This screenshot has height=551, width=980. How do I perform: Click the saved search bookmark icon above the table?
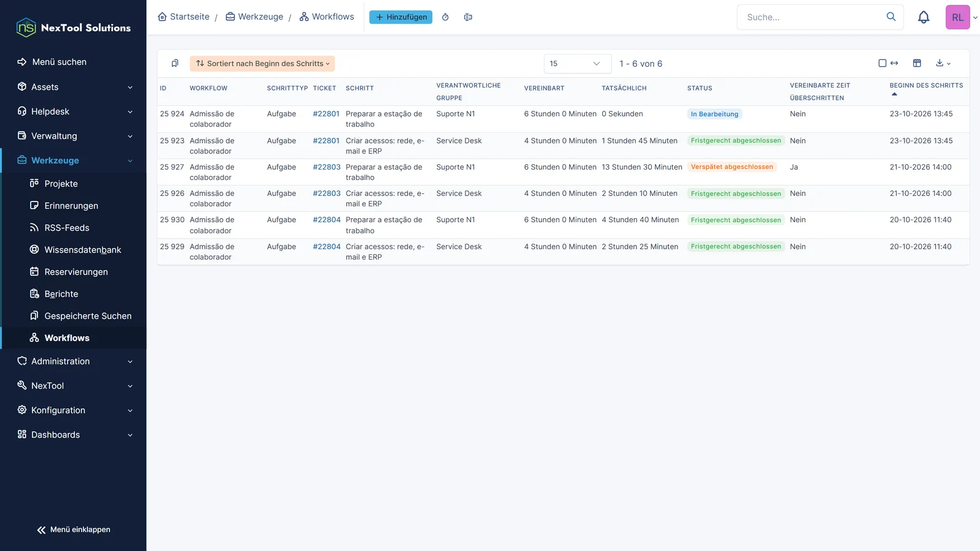pos(175,63)
